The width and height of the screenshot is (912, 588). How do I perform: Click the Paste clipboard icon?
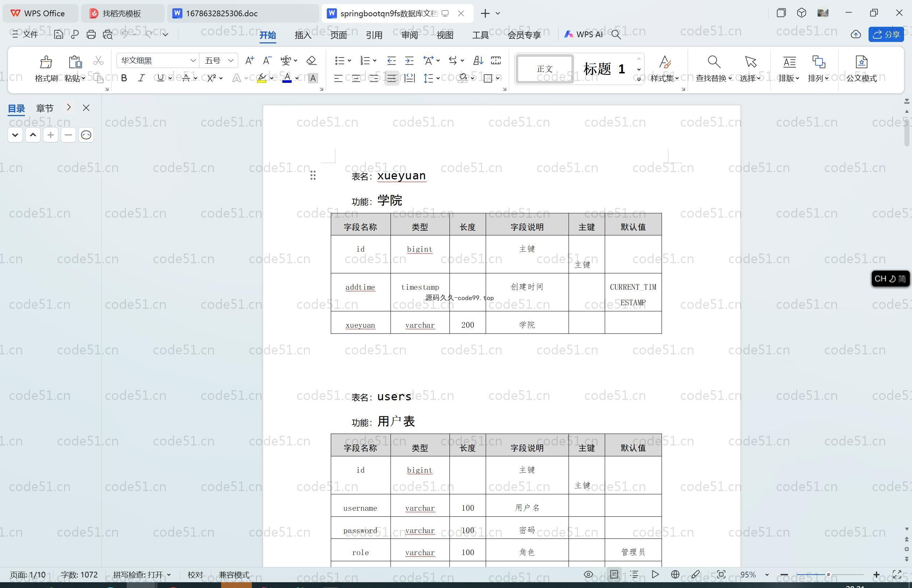(x=75, y=62)
